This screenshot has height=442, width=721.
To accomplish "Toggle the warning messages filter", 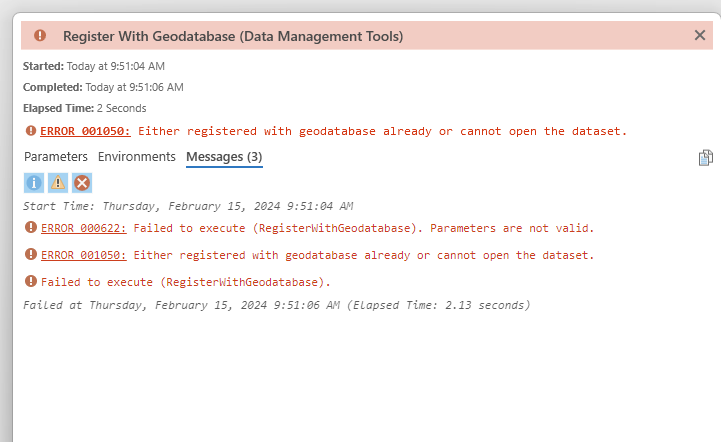I will tap(58, 182).
